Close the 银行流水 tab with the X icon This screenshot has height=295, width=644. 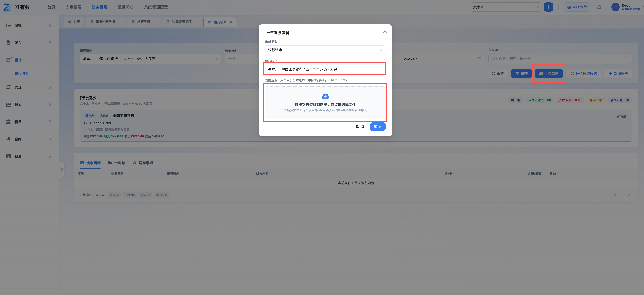coord(231,22)
